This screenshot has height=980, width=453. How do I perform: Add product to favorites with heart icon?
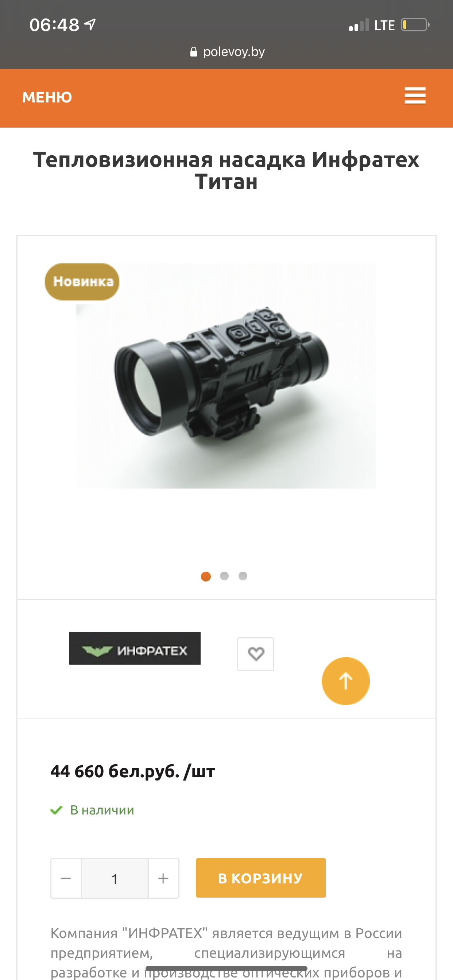tap(255, 654)
